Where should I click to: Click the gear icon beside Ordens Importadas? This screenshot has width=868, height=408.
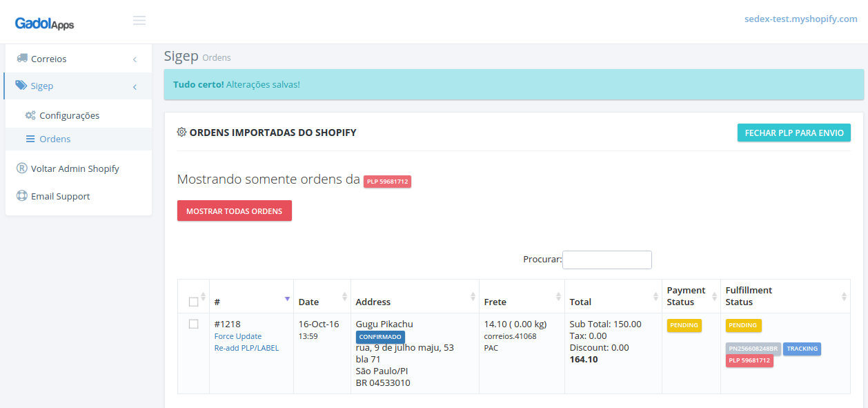pos(181,132)
